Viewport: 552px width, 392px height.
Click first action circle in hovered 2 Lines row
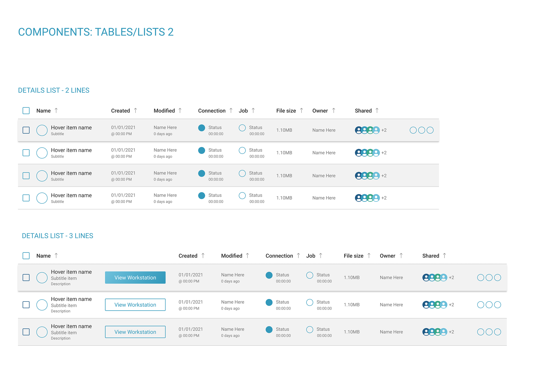[413, 130]
